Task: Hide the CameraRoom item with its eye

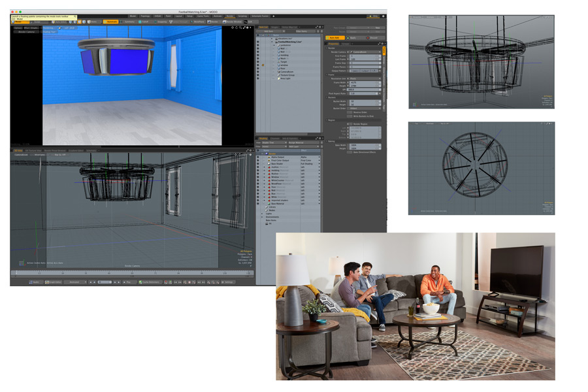Action: (258, 72)
